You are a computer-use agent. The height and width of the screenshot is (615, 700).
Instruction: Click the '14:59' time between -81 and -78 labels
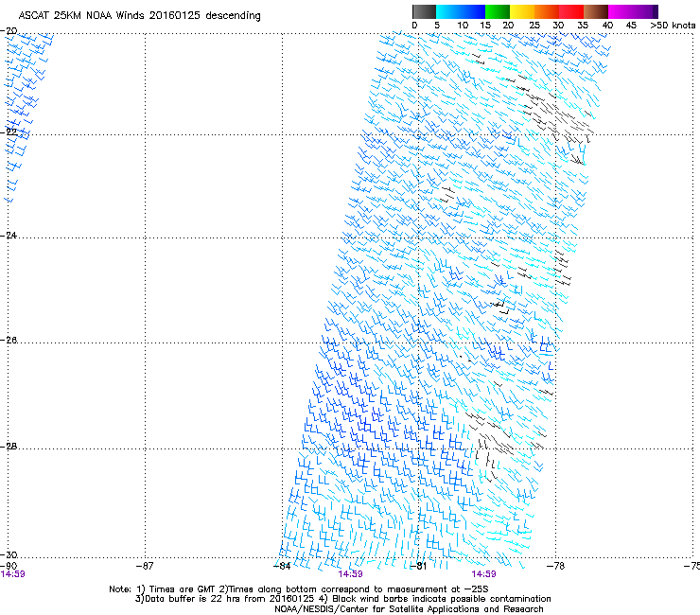click(x=484, y=574)
